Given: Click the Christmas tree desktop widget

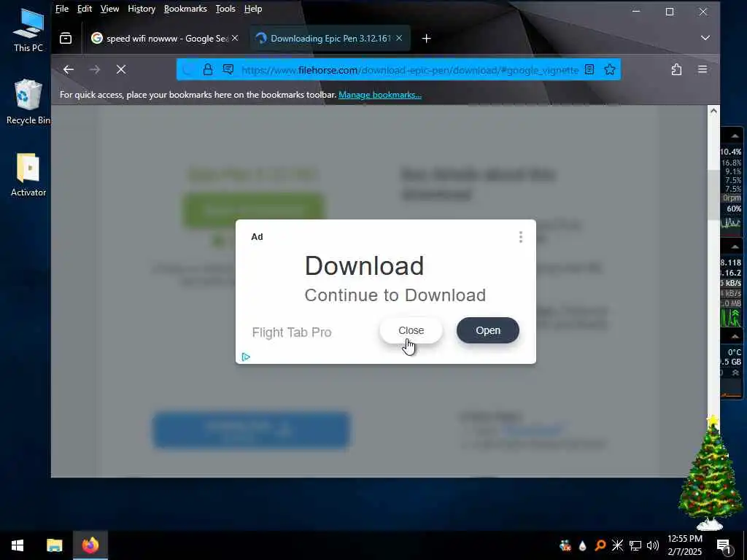Looking at the screenshot, I should (x=711, y=472).
